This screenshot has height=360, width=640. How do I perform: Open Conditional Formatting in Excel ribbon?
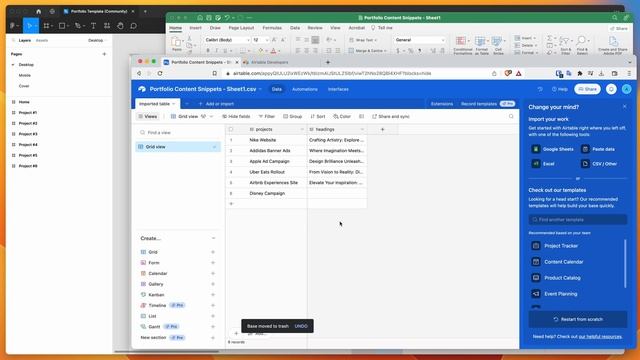[x=462, y=45]
